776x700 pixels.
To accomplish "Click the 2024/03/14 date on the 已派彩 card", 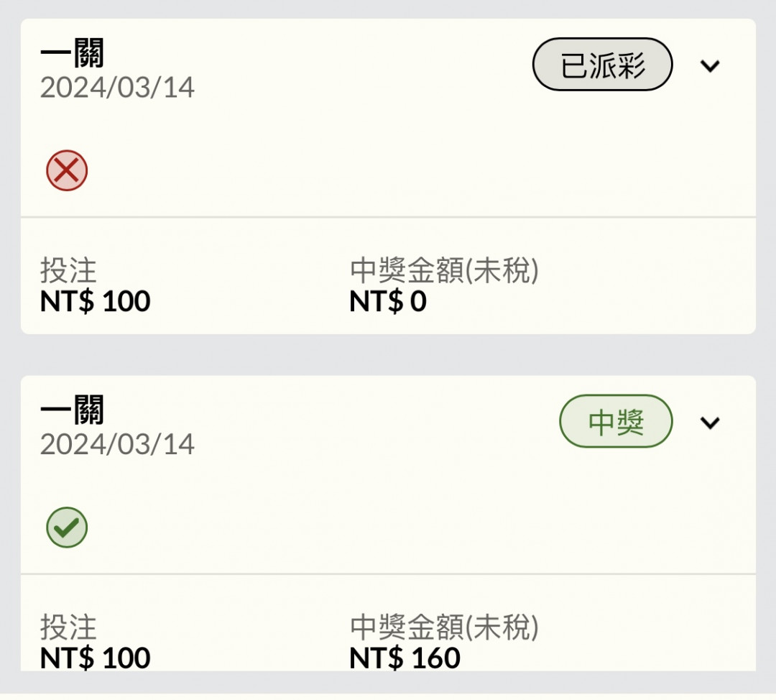I will 117,88.
